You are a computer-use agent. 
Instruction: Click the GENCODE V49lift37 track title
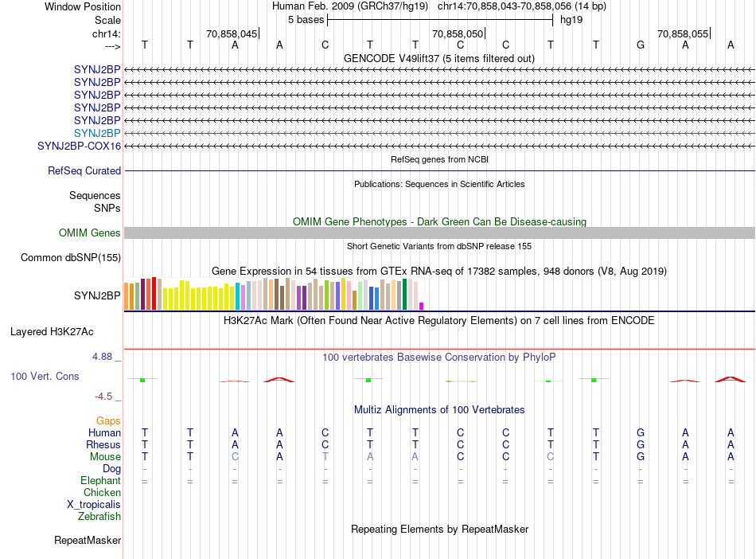click(x=439, y=58)
